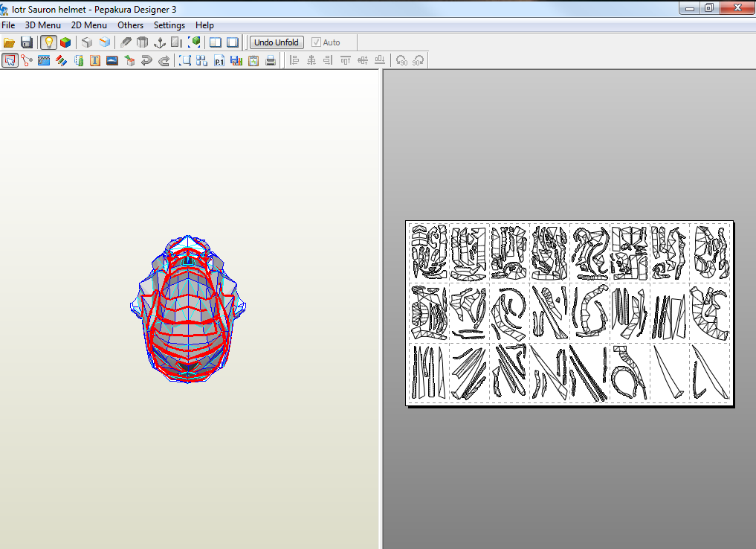Screen dimensions: 756x549
Task: Click the unfolded pattern sheet in 2D view
Action: (570, 314)
